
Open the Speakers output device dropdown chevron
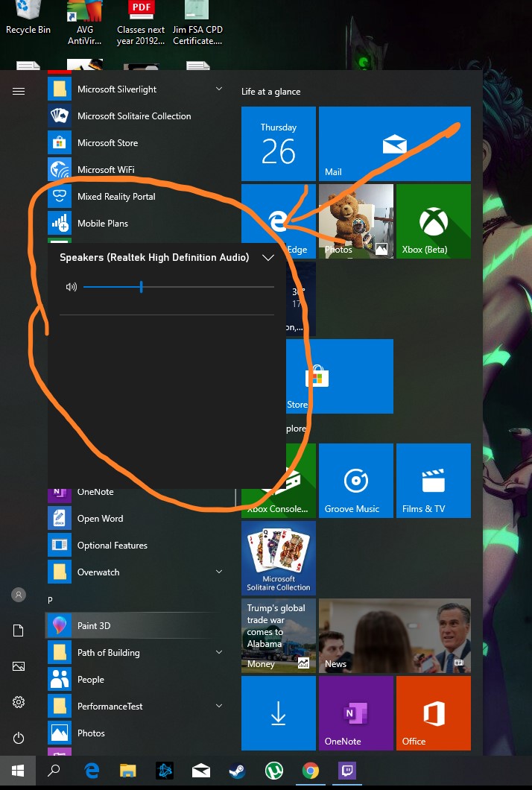268,257
